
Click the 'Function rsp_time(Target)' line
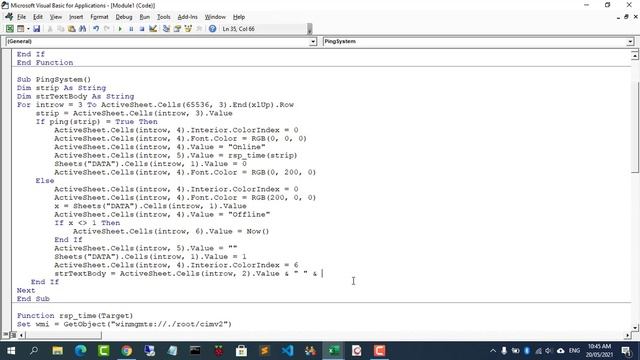coord(75,316)
